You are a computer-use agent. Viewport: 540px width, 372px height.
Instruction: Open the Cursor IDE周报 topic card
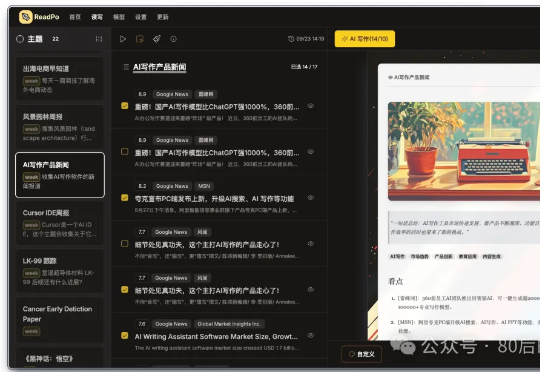(60, 223)
